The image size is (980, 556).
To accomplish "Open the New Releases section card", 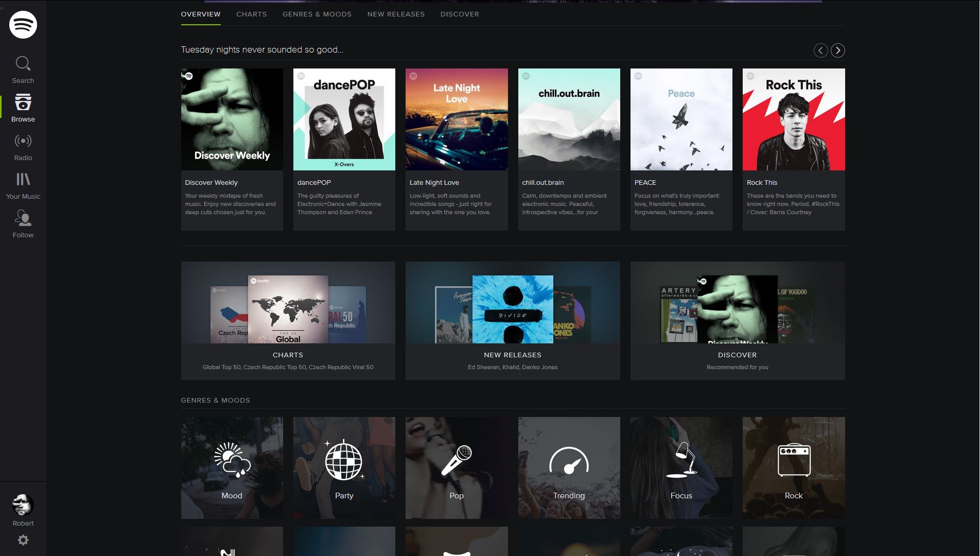I will (x=513, y=321).
